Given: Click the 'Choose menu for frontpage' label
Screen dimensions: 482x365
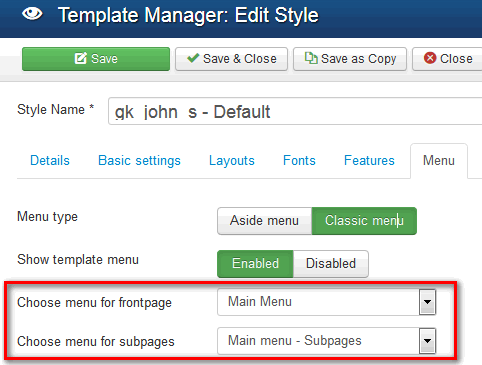Looking at the screenshot, I should pos(94,303).
